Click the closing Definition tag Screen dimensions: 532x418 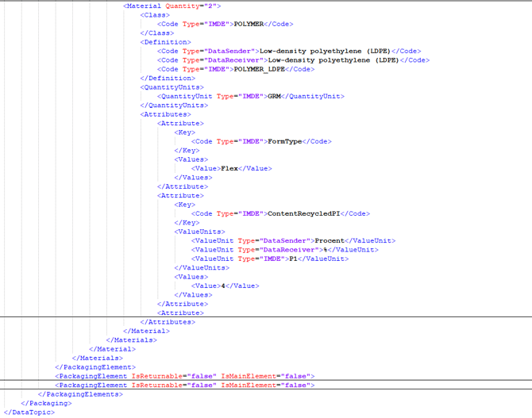[x=168, y=78]
